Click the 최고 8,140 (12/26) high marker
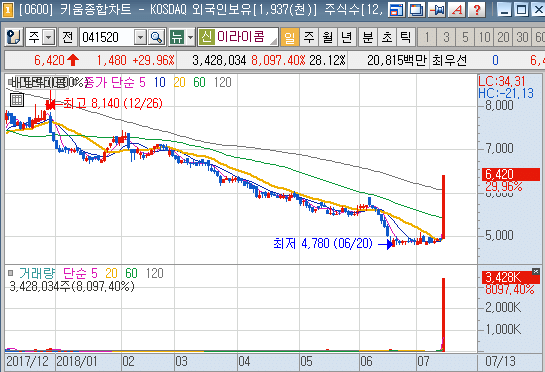 (x=112, y=103)
